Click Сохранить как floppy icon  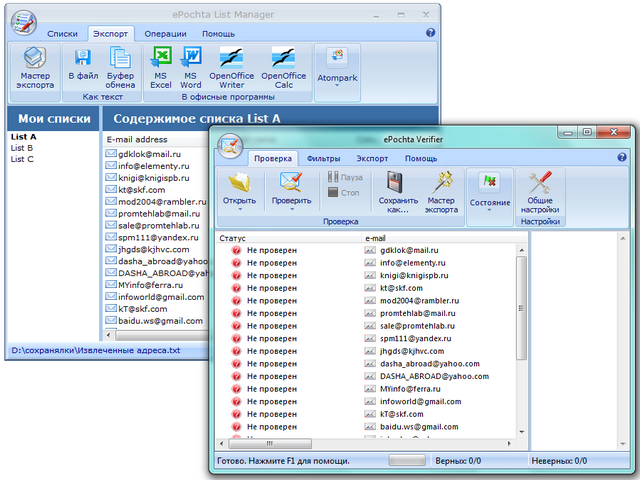tap(395, 182)
